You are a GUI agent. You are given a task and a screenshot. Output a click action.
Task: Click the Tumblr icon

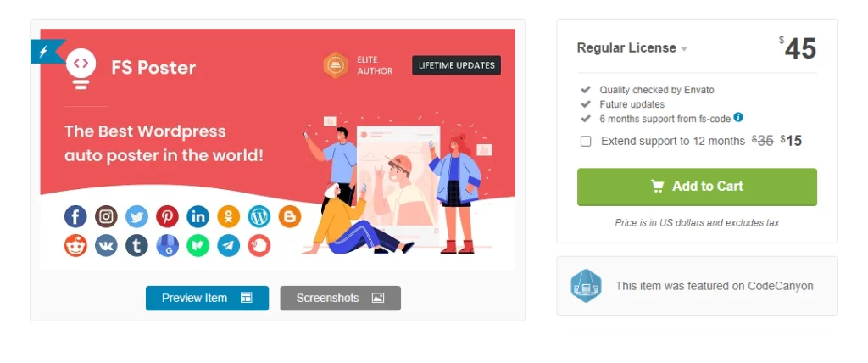136,245
